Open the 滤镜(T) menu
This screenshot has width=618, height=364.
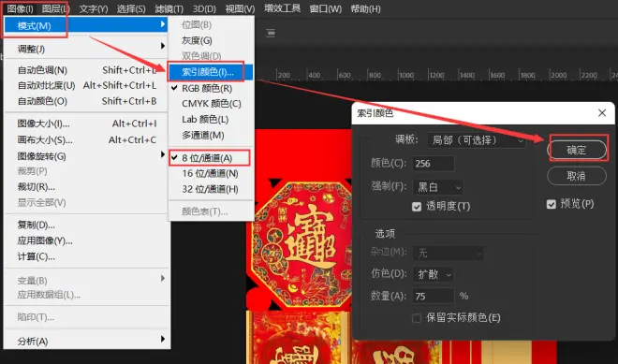169,8
